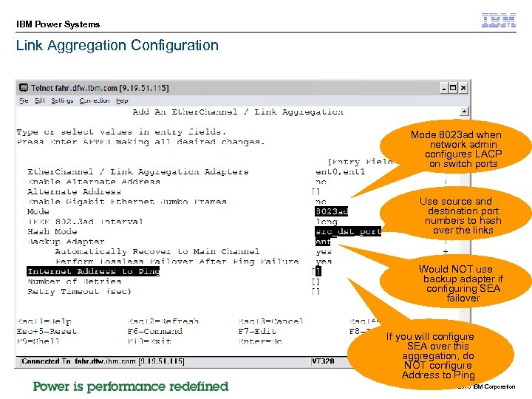
Task: Click the Enable Gigabit Ethernet Jumbo Frames label
Action: tap(127, 202)
